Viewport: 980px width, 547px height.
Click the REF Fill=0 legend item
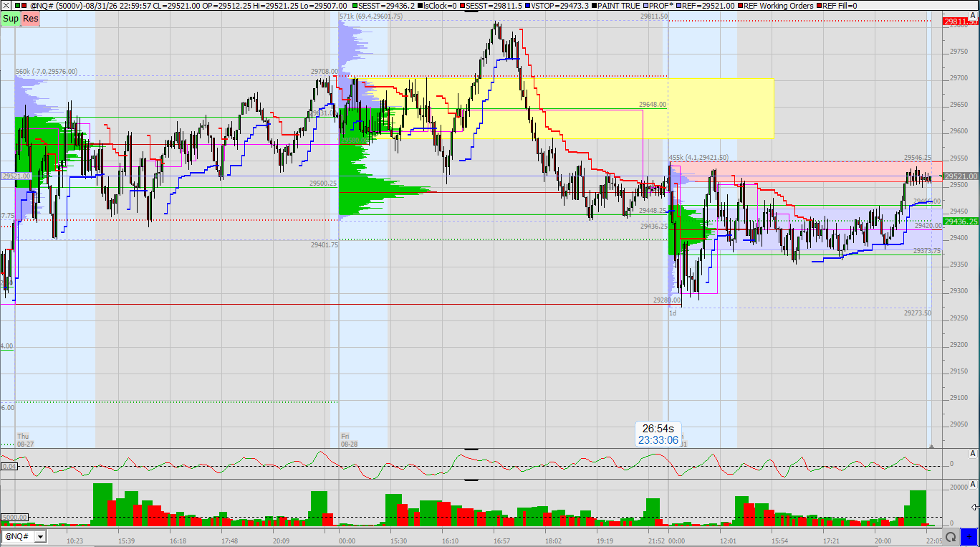click(837, 6)
